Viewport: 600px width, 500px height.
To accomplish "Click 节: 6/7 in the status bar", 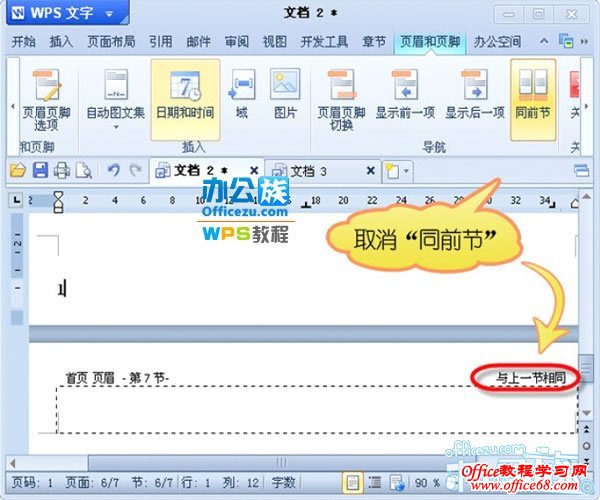I will (x=152, y=483).
